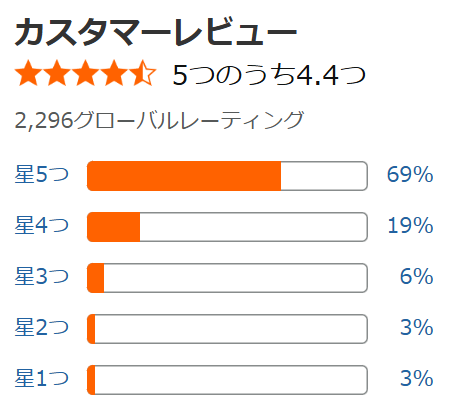Click the fourth orange rating star
This screenshot has width=473, height=408.
(114, 73)
